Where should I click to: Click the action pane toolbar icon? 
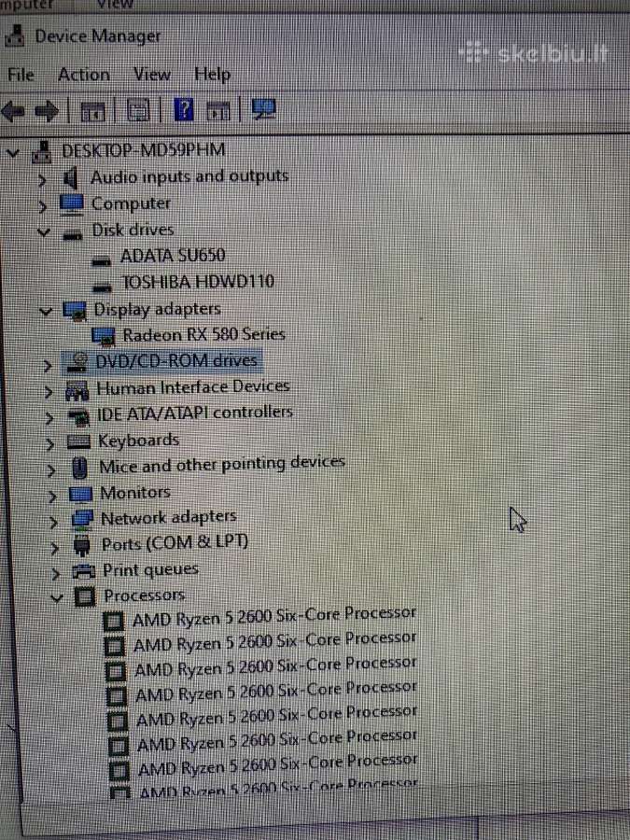coord(218,111)
